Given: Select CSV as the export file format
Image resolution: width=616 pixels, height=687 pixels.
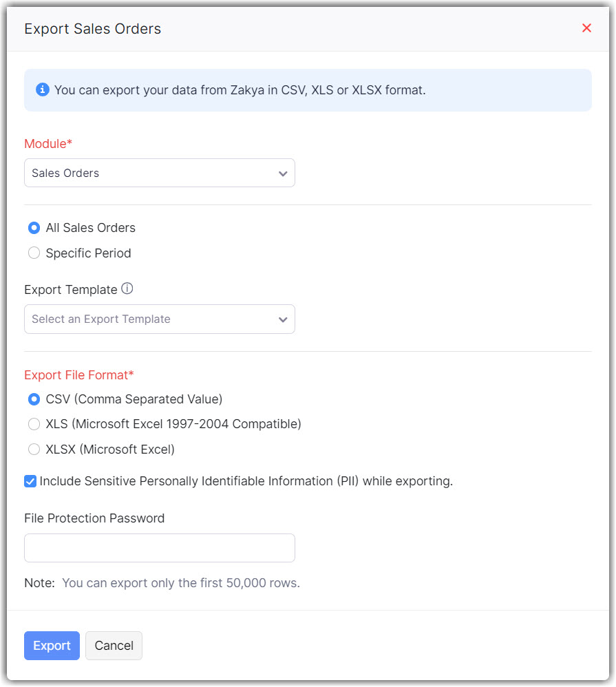Looking at the screenshot, I should [34, 399].
